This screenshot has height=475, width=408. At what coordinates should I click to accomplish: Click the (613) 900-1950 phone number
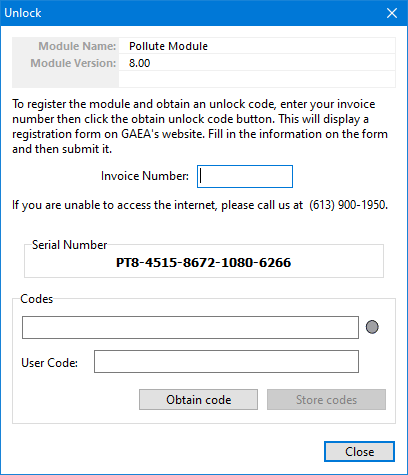[x=348, y=205]
